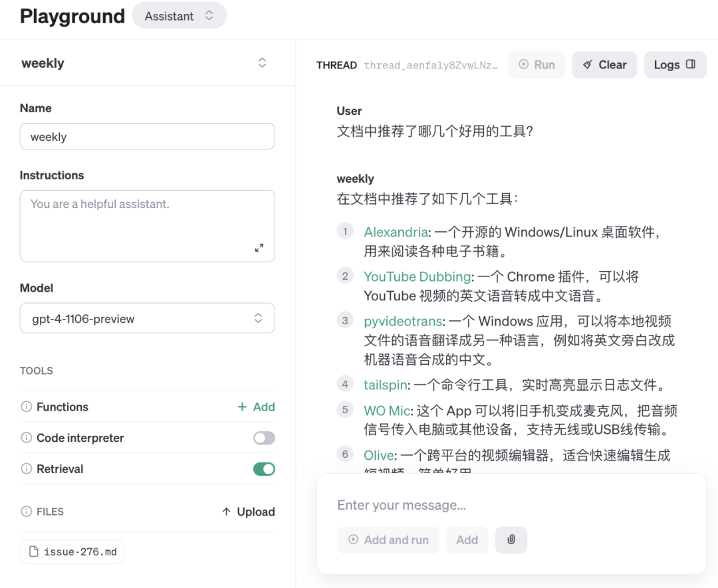Click the paperclip attach file button
Image resolution: width=718 pixels, height=588 pixels.
pos(511,540)
